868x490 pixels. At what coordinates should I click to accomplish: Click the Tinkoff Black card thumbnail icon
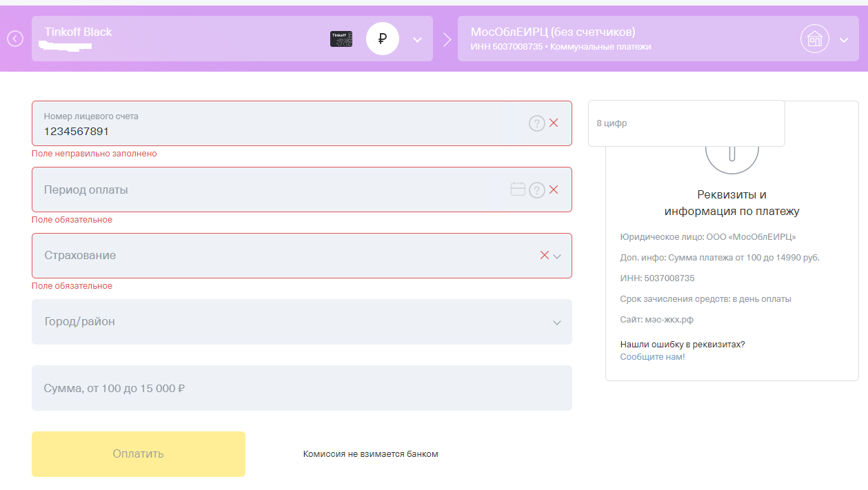point(341,39)
